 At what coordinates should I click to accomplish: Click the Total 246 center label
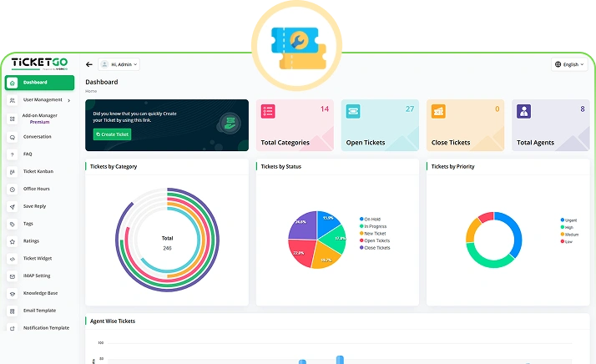click(167, 243)
